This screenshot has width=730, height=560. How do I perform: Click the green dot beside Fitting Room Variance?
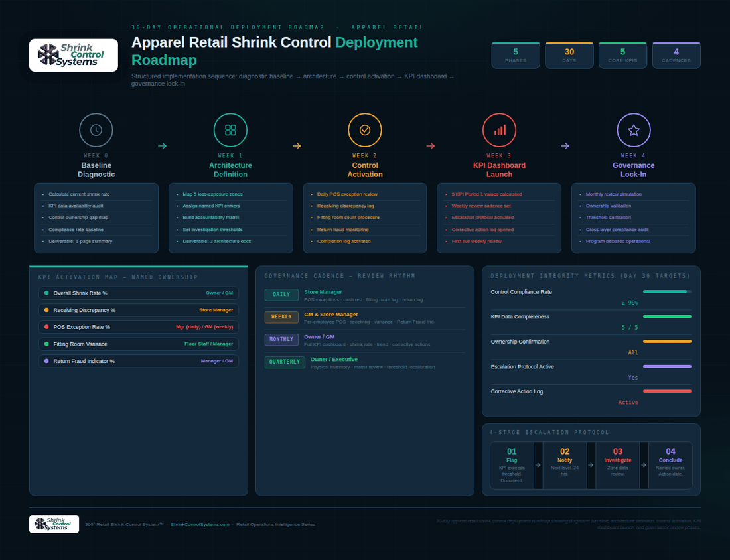(x=46, y=344)
